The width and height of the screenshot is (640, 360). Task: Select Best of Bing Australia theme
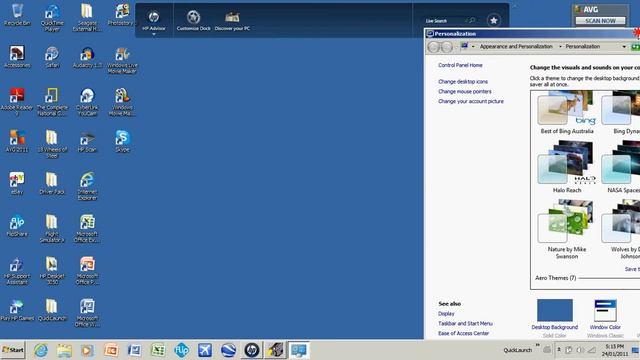[567, 113]
